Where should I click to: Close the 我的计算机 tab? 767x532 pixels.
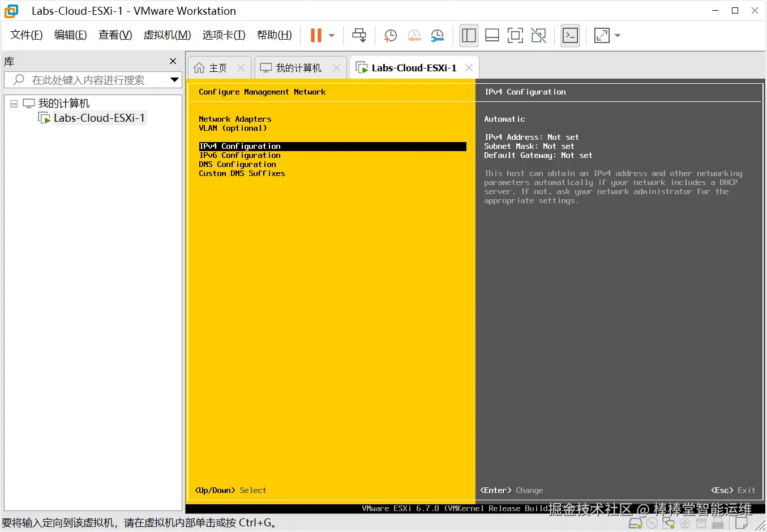[337, 68]
